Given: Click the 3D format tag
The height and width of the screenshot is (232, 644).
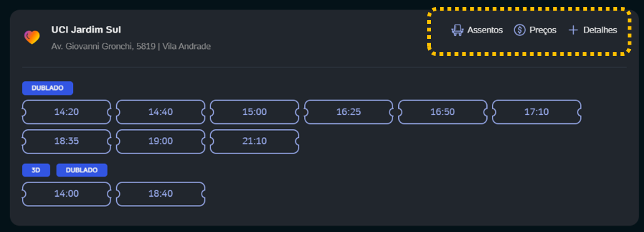Looking at the screenshot, I should click(x=36, y=170).
